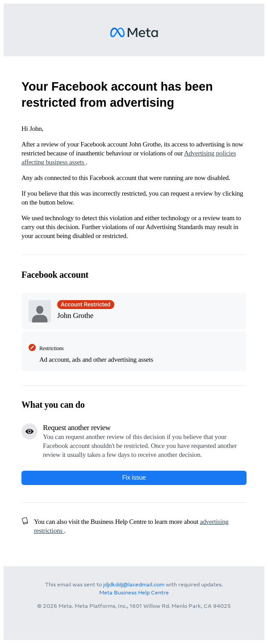
Task: Click the John Grothe account name
Action: coord(75,316)
